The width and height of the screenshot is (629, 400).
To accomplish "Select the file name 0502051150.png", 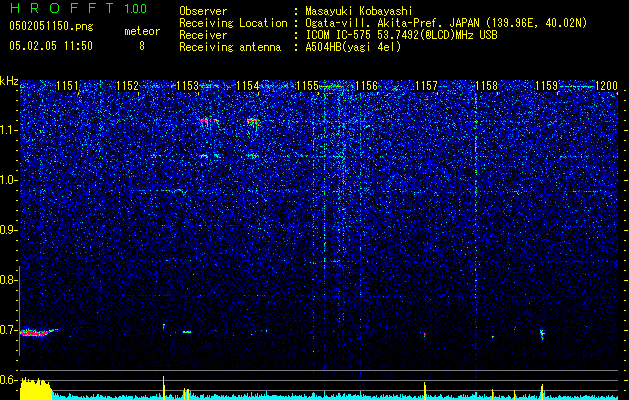I will [x=51, y=27].
